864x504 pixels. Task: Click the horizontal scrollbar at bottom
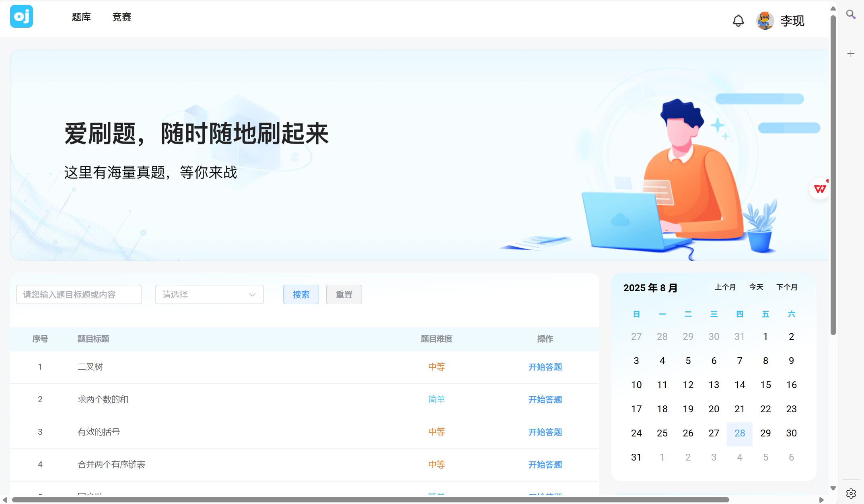click(370, 500)
